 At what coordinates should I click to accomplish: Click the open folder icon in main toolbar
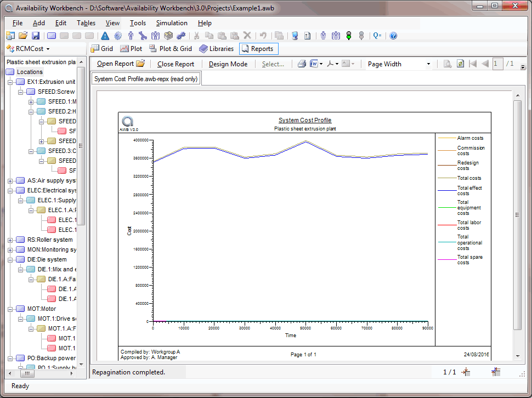pos(23,36)
